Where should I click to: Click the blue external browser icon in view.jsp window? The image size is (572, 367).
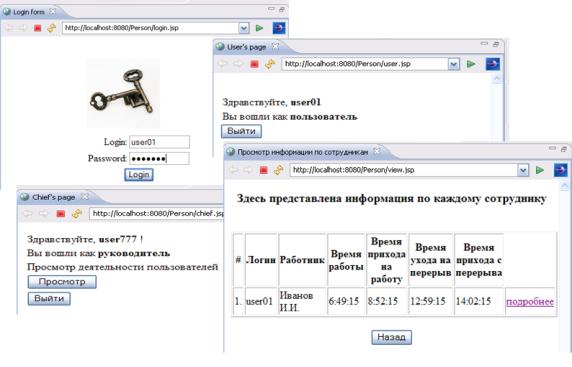(561, 170)
